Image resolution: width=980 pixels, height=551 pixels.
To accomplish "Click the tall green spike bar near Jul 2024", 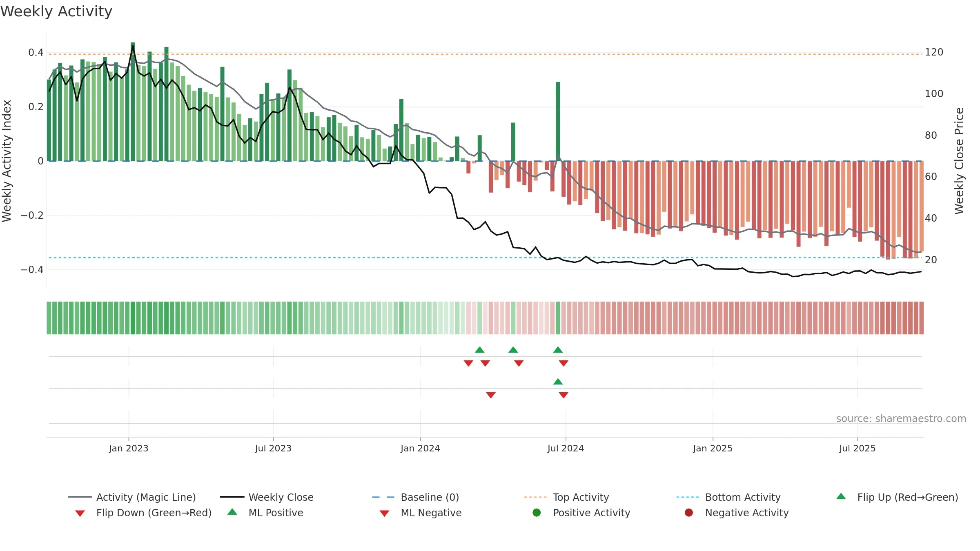I will [x=558, y=121].
